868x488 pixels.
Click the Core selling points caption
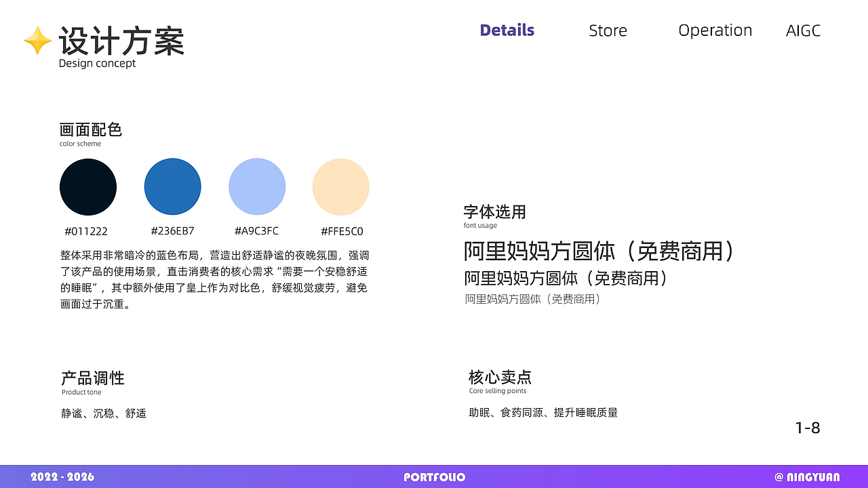[498, 391]
